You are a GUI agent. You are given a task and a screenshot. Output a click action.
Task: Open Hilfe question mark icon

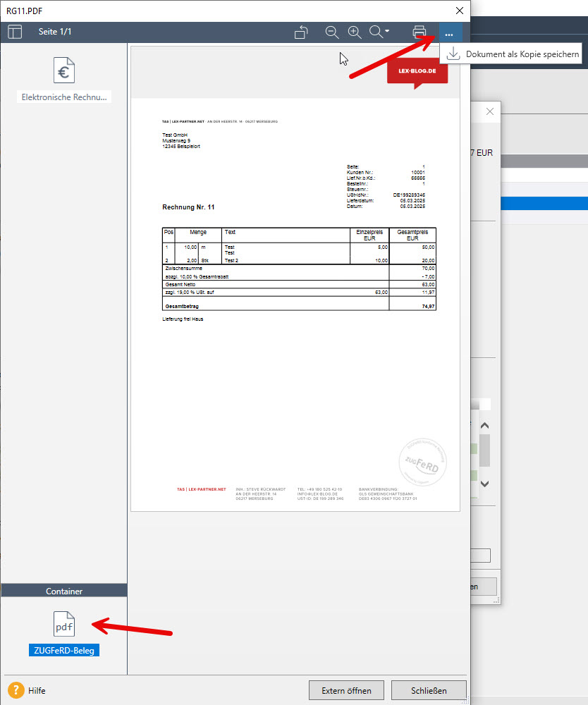tap(16, 690)
